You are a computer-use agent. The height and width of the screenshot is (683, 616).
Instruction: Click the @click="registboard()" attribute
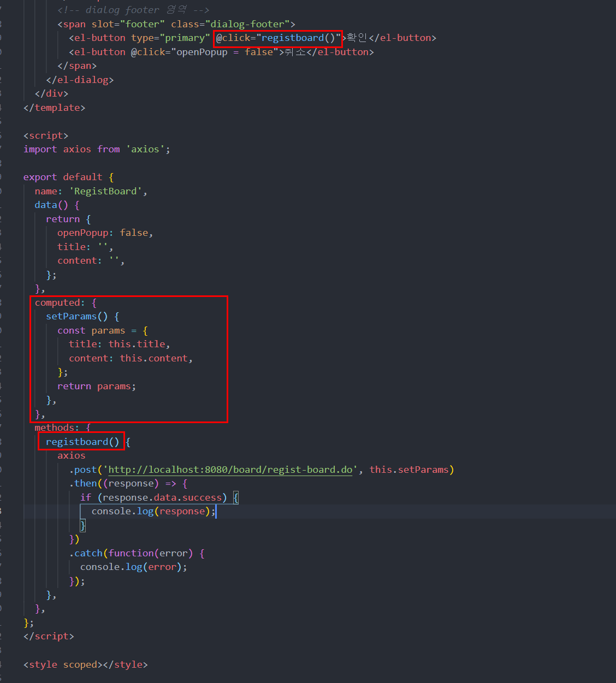[x=278, y=38]
